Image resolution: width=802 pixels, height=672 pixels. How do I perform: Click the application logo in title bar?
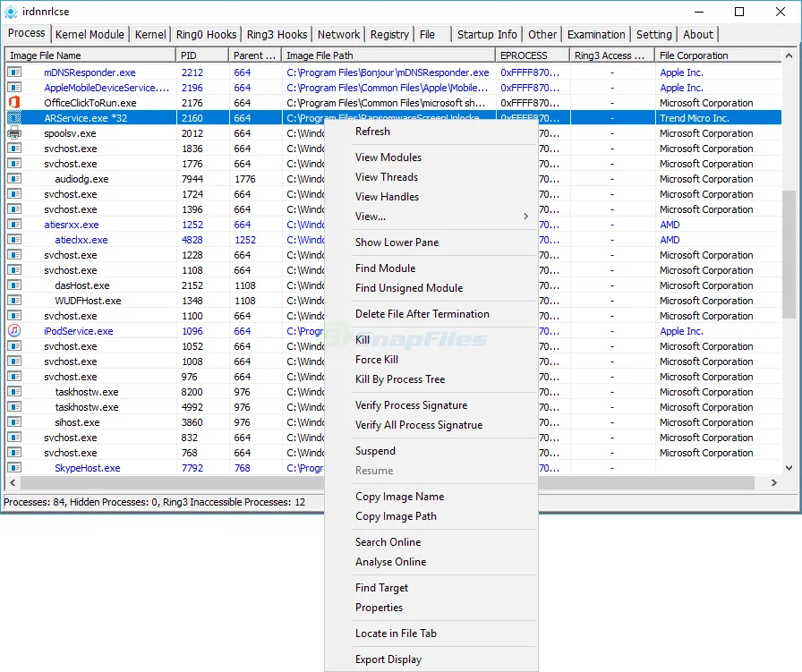click(x=11, y=12)
